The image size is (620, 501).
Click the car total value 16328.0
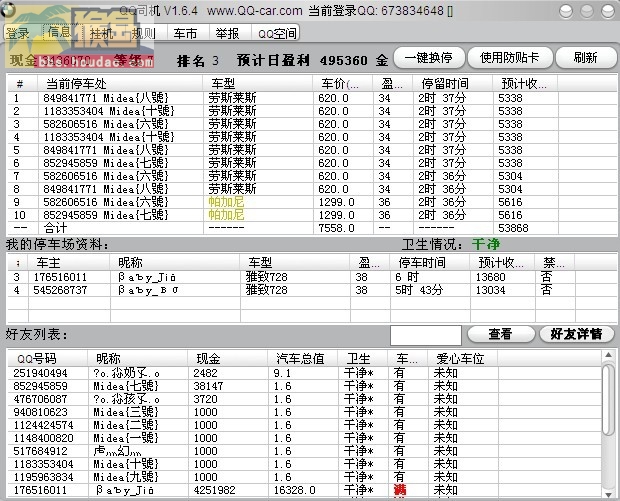coord(295,490)
